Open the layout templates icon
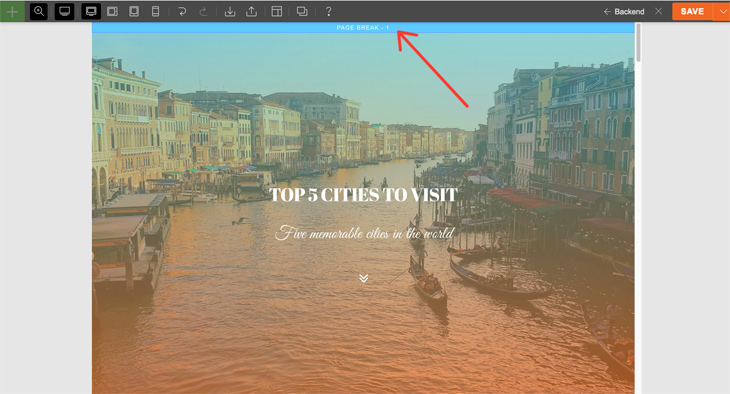 (x=277, y=11)
